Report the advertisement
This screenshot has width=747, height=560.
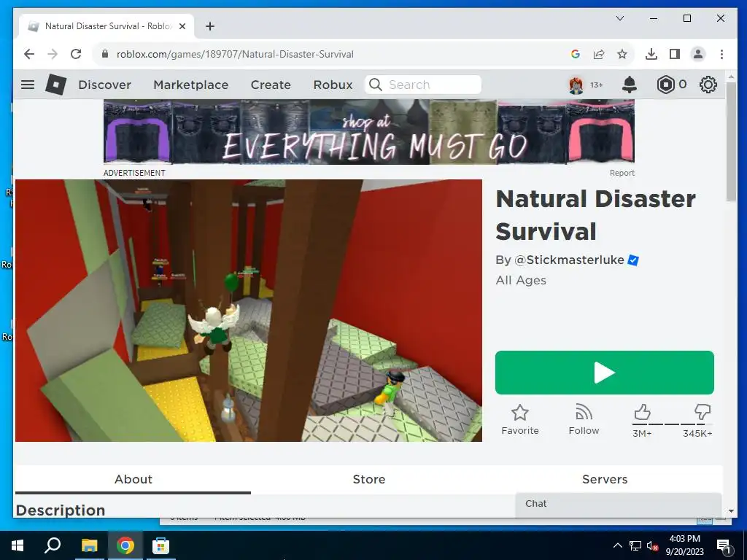point(622,173)
